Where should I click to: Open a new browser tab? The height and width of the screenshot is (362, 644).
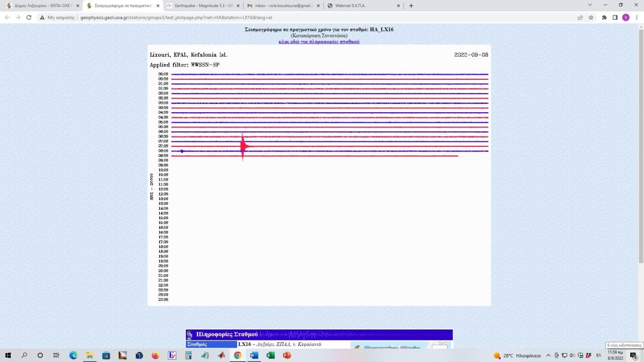(411, 6)
